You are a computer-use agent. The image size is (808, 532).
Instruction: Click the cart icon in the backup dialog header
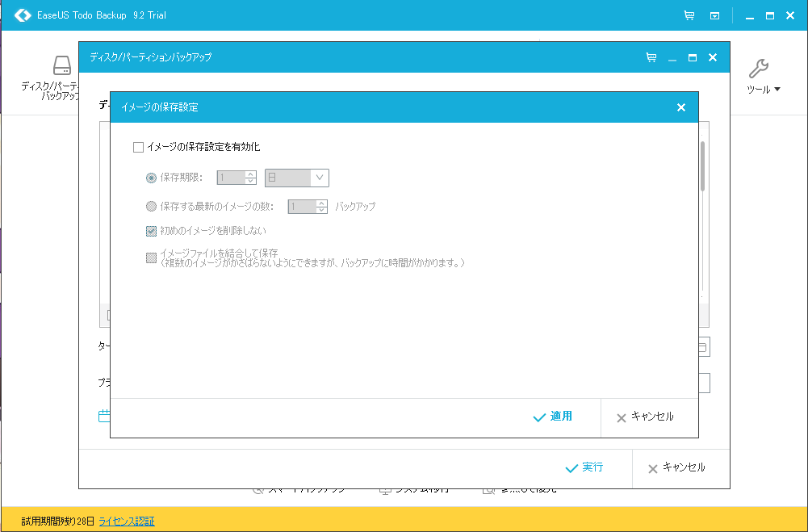[651, 57]
